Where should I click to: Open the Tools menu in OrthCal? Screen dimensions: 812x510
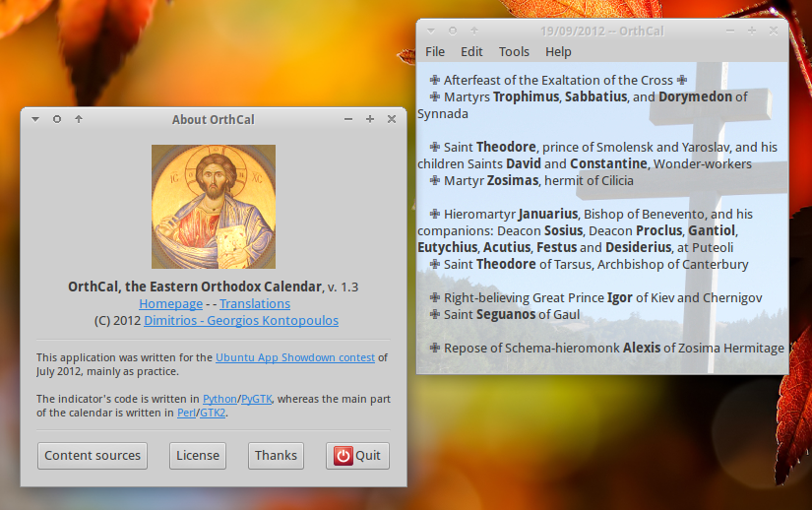[x=514, y=52]
